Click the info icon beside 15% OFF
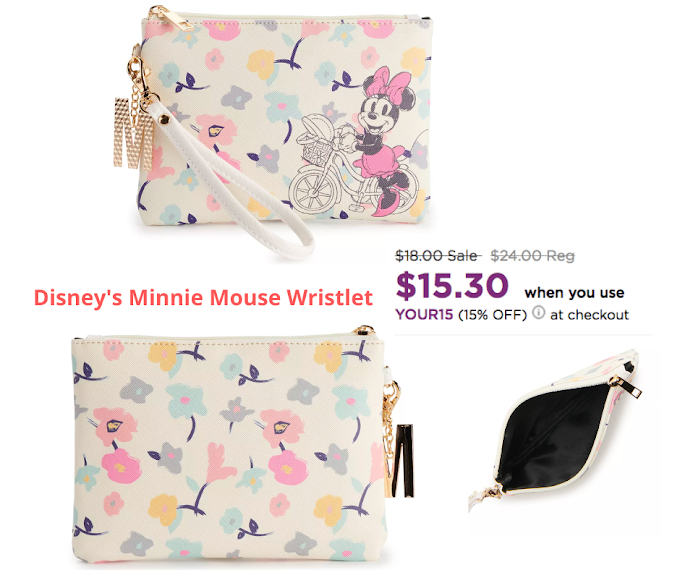This screenshot has height=570, width=680. [538, 312]
